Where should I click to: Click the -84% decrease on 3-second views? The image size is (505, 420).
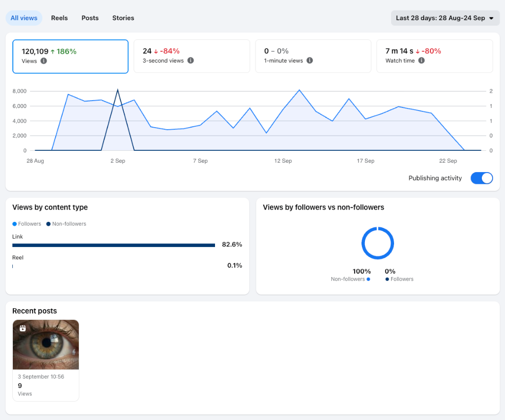[167, 51]
